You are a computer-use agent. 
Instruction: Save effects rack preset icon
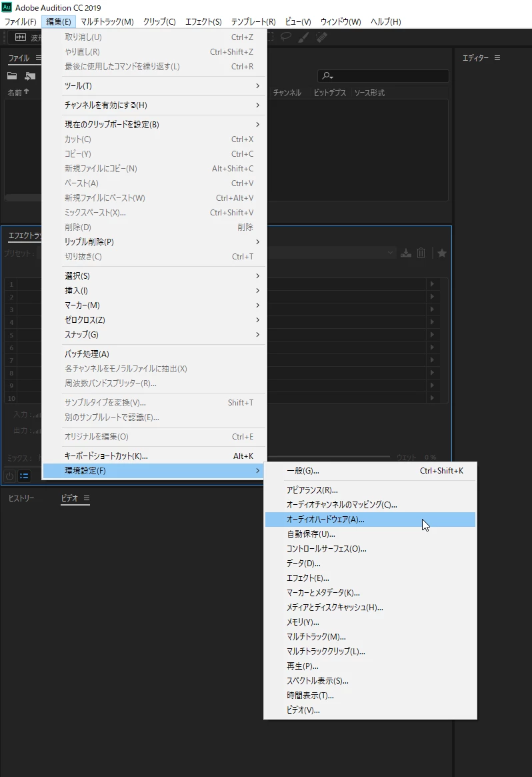pos(406,253)
